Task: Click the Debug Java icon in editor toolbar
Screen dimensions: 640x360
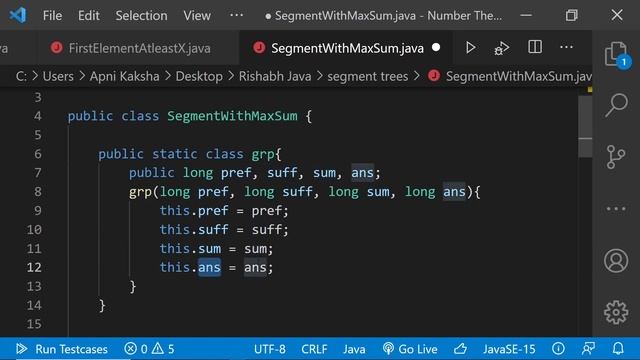Action: (x=502, y=48)
